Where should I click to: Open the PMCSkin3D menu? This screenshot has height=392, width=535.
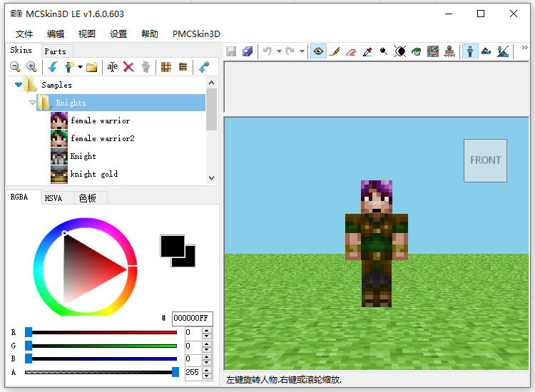pos(196,33)
